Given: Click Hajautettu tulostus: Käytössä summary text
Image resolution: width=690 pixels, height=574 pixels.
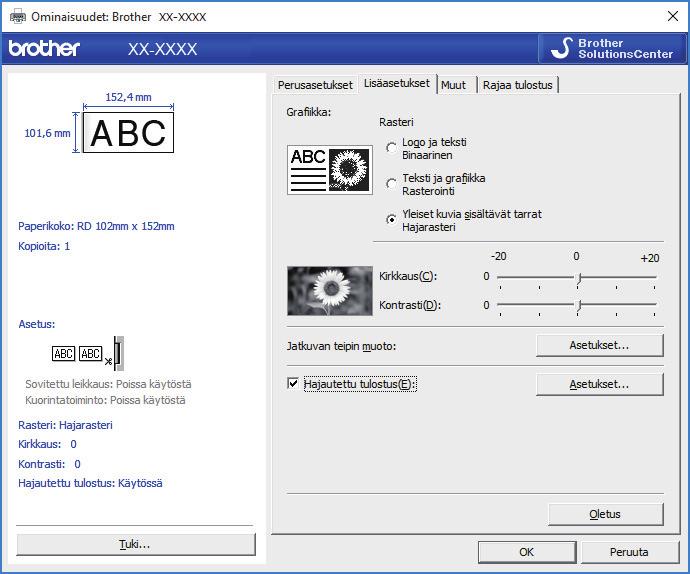Looking at the screenshot, I should tap(90, 483).
